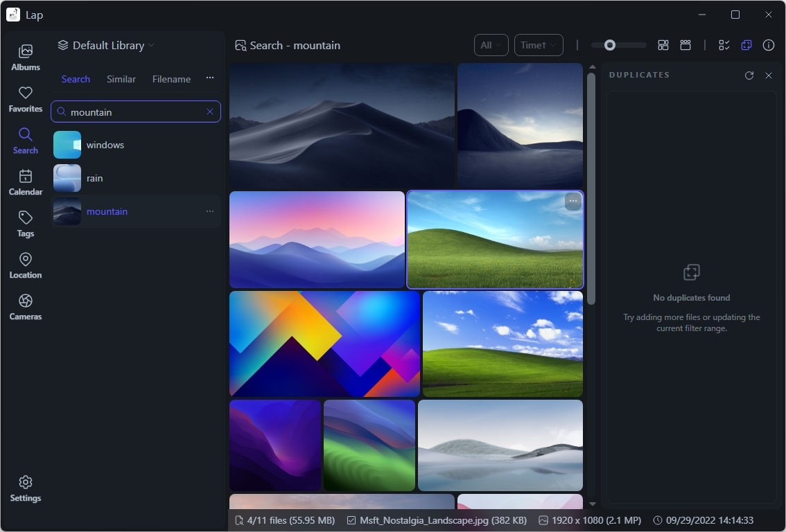Open the Cameras section
Screen dimensions: 786x532
(26, 307)
